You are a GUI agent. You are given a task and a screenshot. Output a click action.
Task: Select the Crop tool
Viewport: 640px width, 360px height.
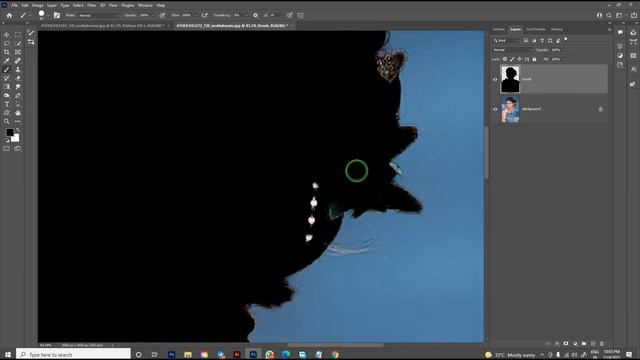7,52
